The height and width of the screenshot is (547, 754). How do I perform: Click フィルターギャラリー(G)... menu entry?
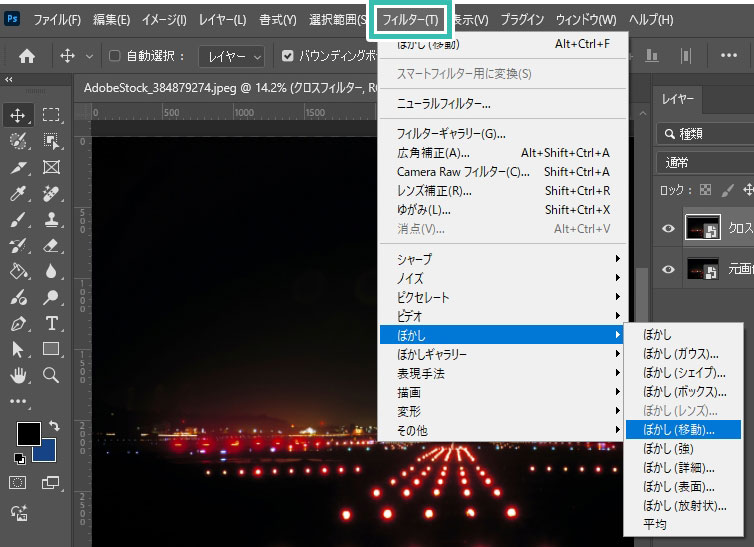[x=451, y=134]
